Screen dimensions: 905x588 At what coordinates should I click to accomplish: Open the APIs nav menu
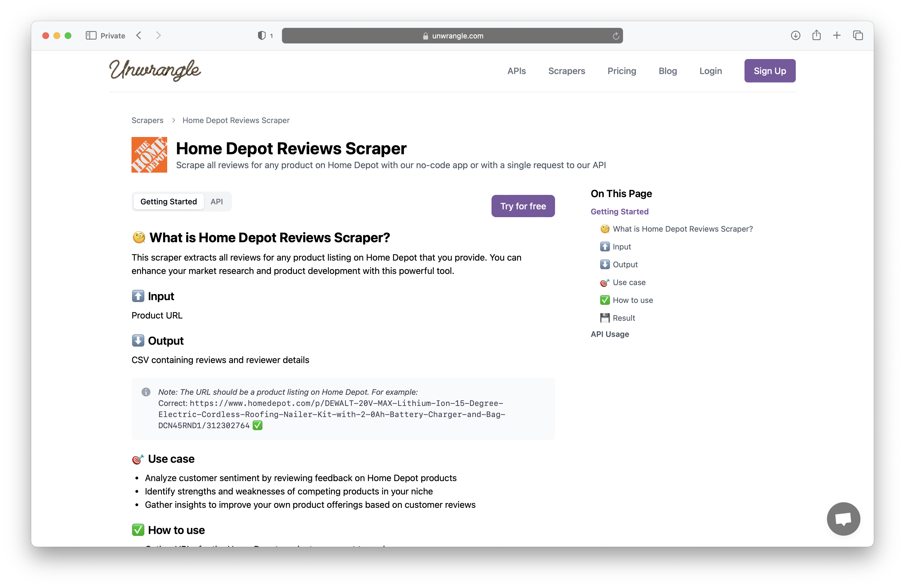point(516,71)
